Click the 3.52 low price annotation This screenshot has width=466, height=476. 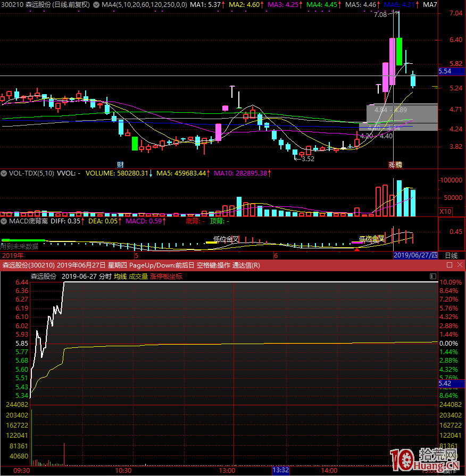(x=308, y=159)
